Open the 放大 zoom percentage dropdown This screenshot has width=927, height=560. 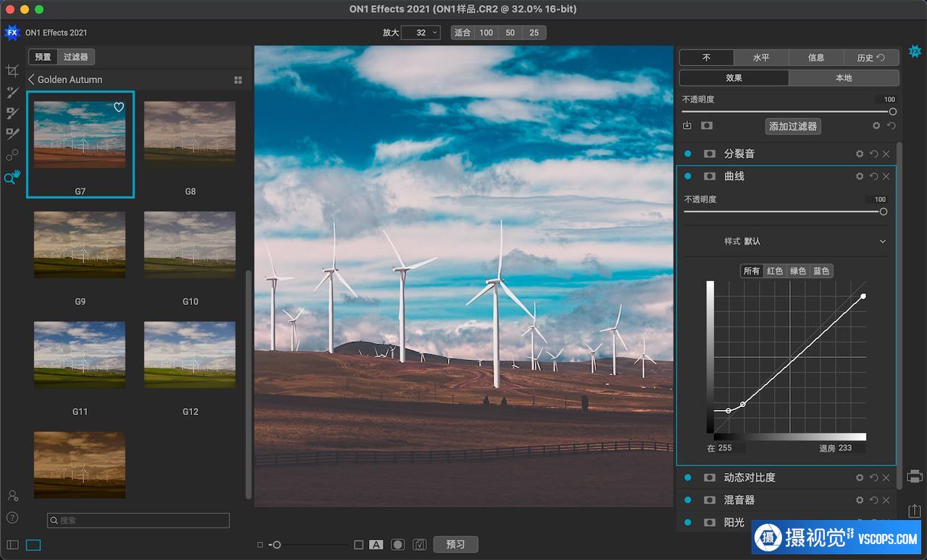[x=420, y=33]
